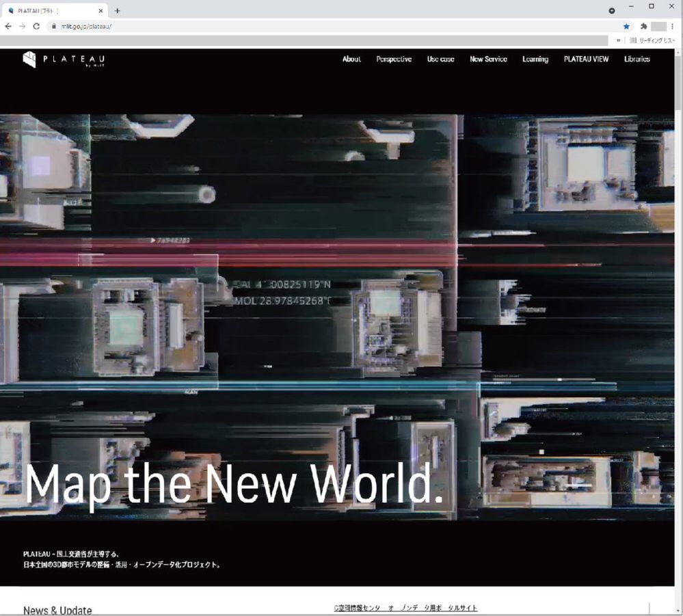683x616 pixels.
Task: Go back using the browser back arrow
Action: click(8, 27)
